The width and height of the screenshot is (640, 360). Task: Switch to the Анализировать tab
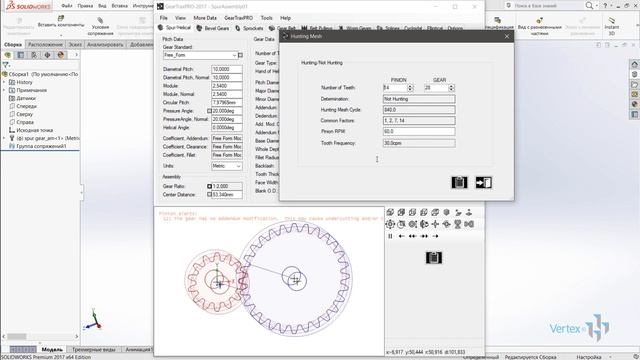[105, 44]
